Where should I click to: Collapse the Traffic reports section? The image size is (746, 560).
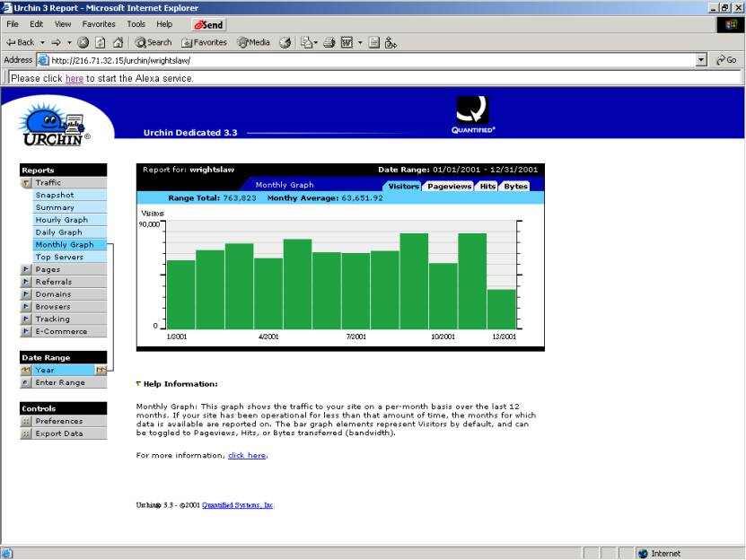pos(26,183)
